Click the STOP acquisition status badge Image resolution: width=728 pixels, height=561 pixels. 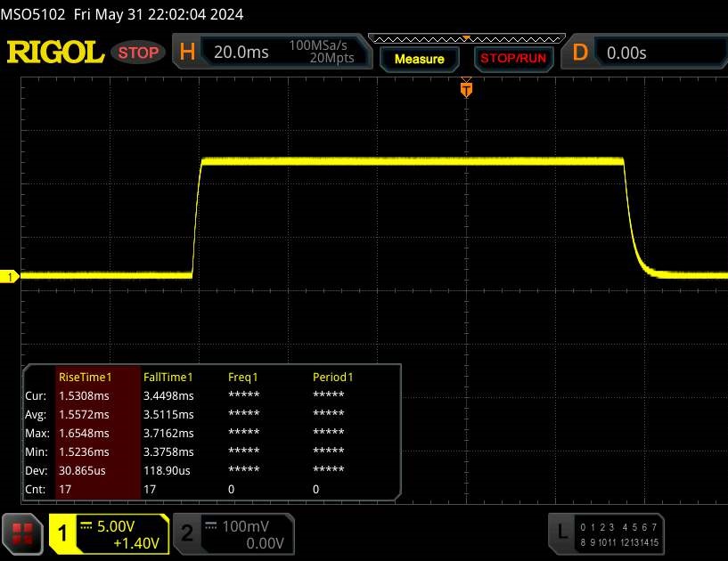point(138,53)
